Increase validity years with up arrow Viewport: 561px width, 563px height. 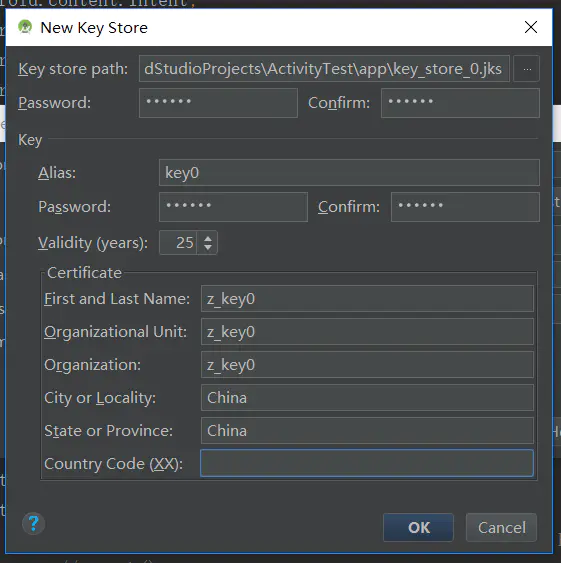208,238
